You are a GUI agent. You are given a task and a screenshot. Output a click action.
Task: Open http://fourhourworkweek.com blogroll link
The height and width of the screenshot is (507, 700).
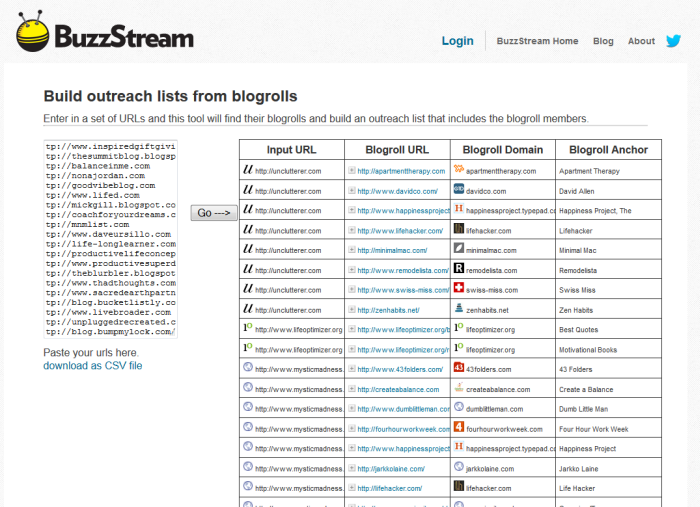404,429
